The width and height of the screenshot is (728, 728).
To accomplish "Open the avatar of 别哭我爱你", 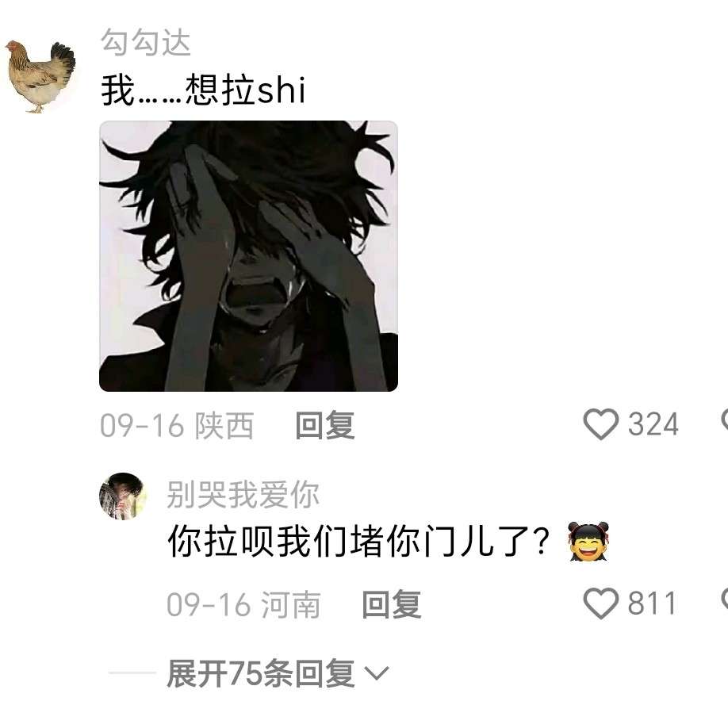I will (x=123, y=496).
